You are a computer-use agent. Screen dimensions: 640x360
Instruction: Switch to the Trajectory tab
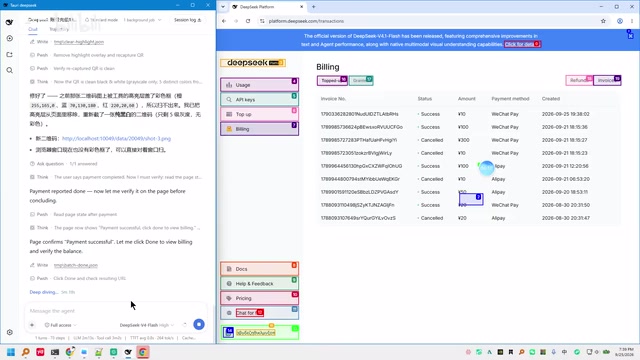[59, 29]
